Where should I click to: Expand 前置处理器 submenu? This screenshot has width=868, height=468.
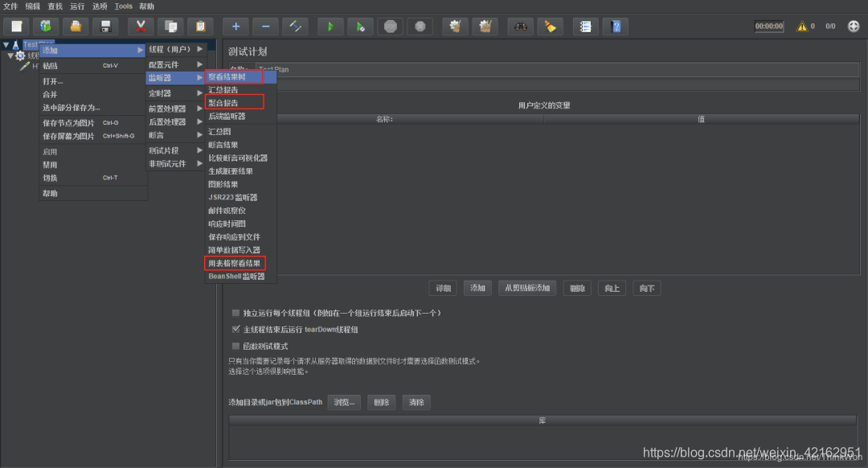pyautogui.click(x=176, y=109)
